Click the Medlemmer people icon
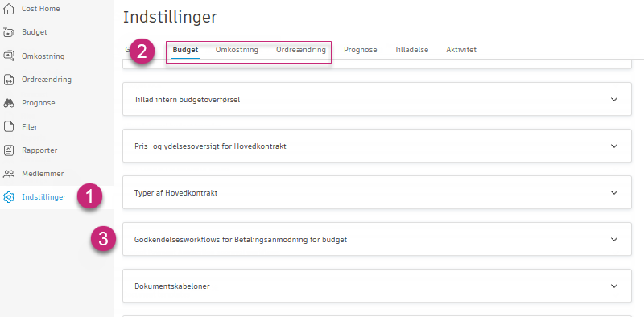This screenshot has height=317, width=644. tap(9, 174)
